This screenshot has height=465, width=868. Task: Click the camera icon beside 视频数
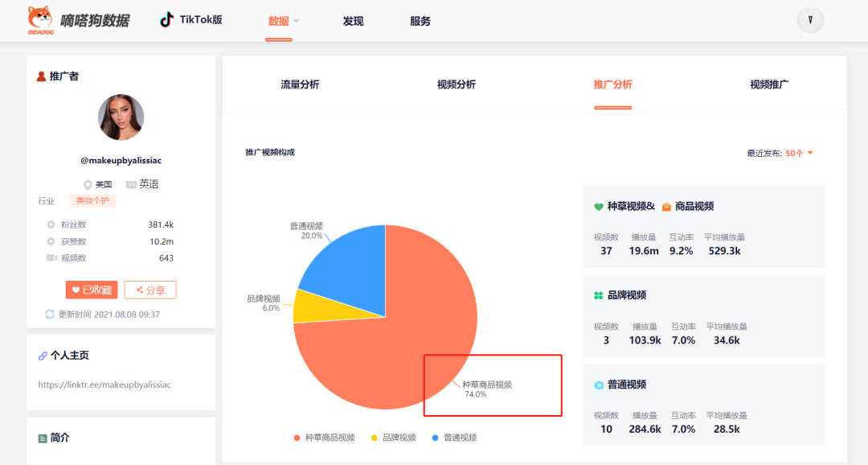(53, 257)
